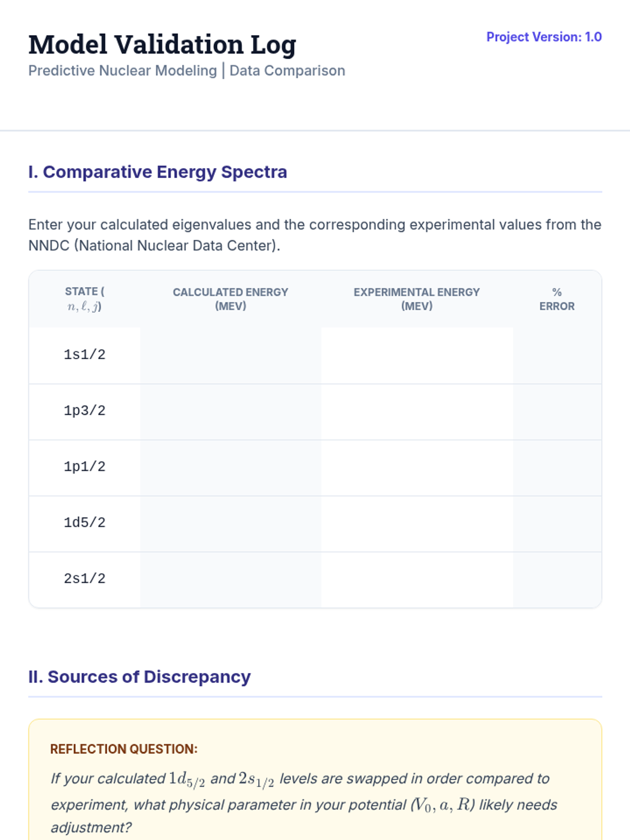Click the % error cell for 1p3/2
The width and height of the screenshot is (630, 840).
point(557,412)
